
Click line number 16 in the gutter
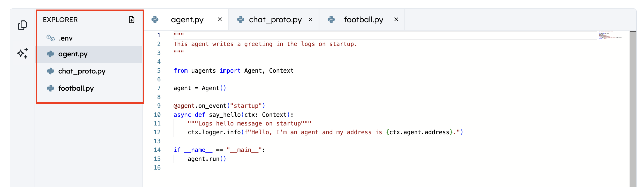157,168
